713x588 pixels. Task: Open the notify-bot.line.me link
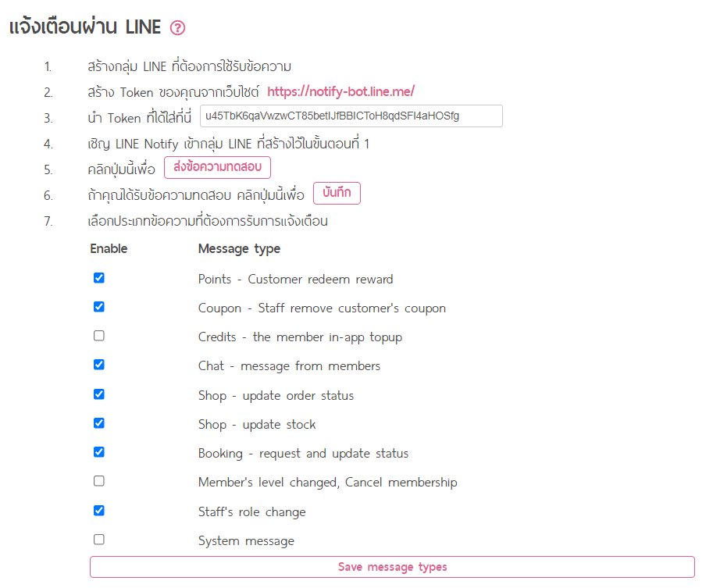341,92
